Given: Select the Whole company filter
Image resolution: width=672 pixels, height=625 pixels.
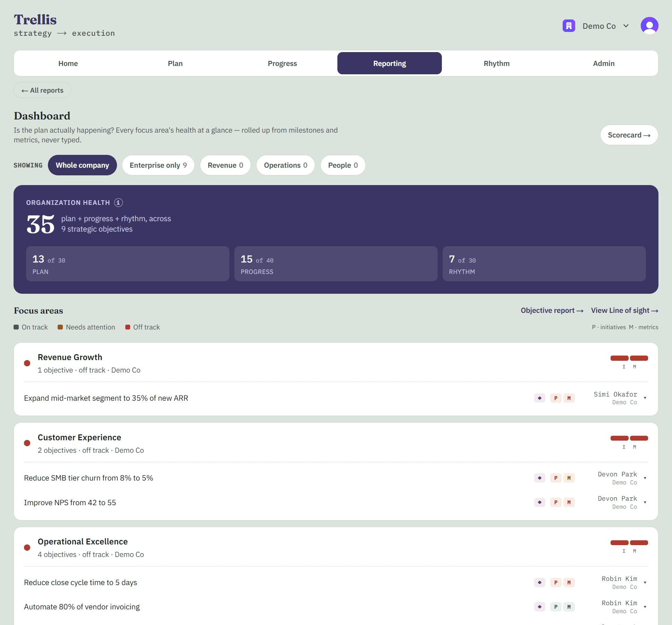Looking at the screenshot, I should click(x=82, y=165).
